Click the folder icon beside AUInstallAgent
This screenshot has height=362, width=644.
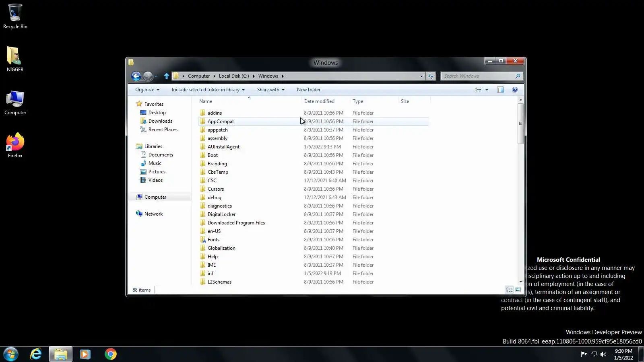coord(203,147)
